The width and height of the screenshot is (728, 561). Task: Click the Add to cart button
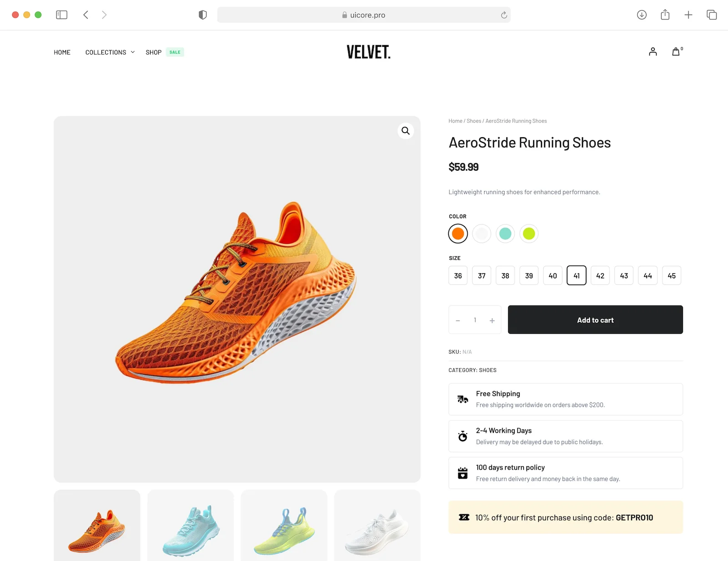[x=595, y=320]
